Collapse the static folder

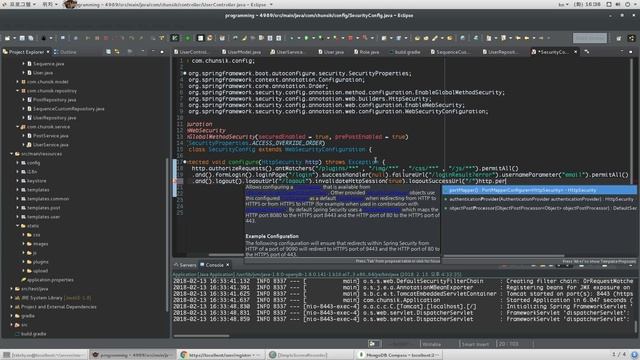[x=18, y=225]
